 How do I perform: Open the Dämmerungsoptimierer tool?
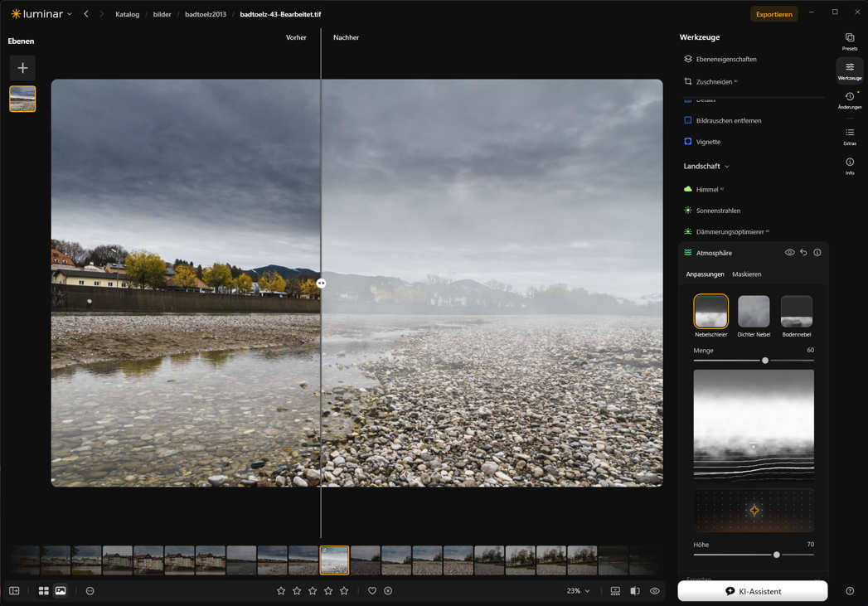(x=725, y=232)
